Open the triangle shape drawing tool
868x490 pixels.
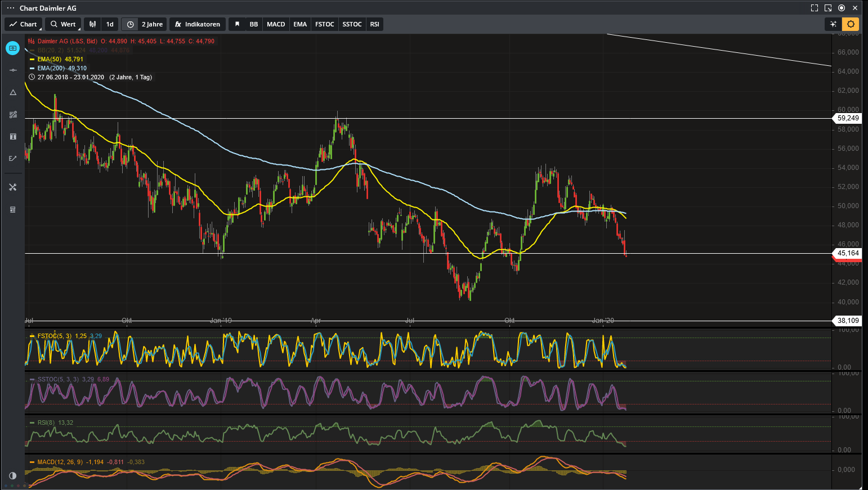click(x=13, y=92)
